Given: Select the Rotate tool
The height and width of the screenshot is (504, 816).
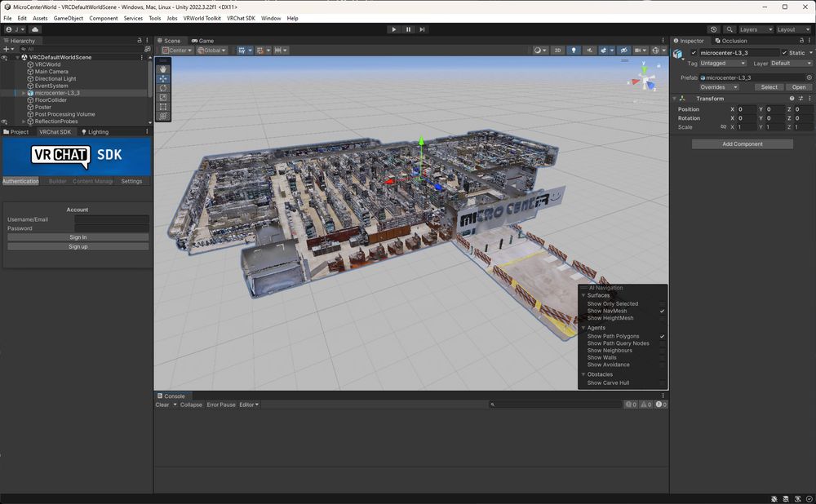Looking at the screenshot, I should pyautogui.click(x=163, y=88).
